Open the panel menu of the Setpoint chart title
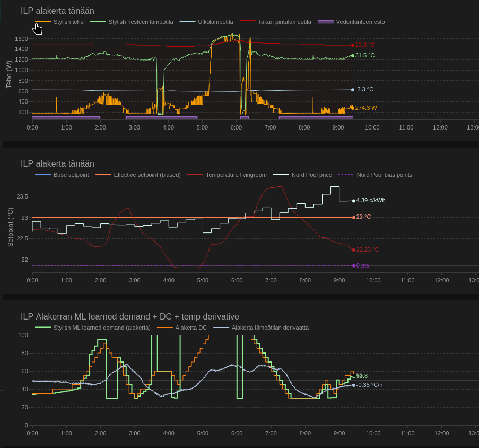The image size is (479, 448). click(x=57, y=163)
